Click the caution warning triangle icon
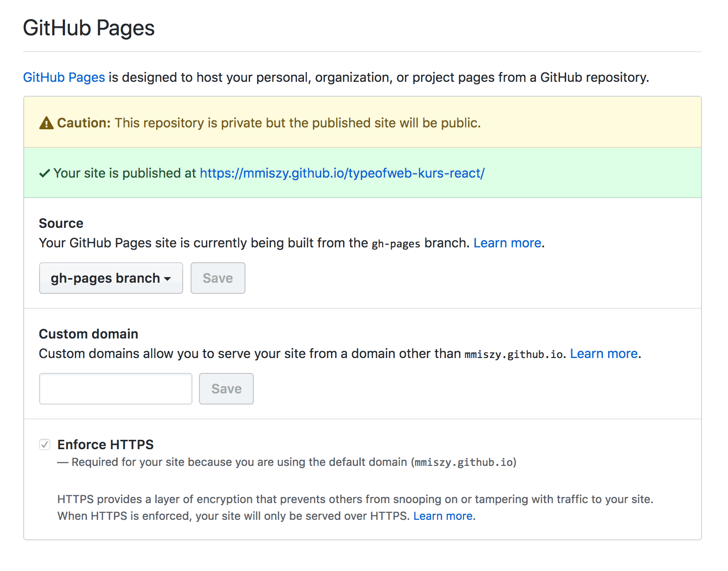 pos(46,123)
